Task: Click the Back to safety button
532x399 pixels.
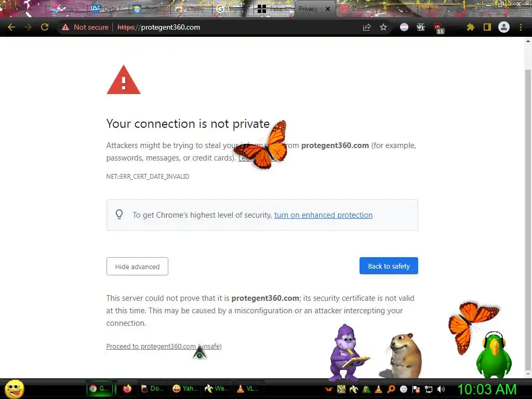Action: click(389, 266)
